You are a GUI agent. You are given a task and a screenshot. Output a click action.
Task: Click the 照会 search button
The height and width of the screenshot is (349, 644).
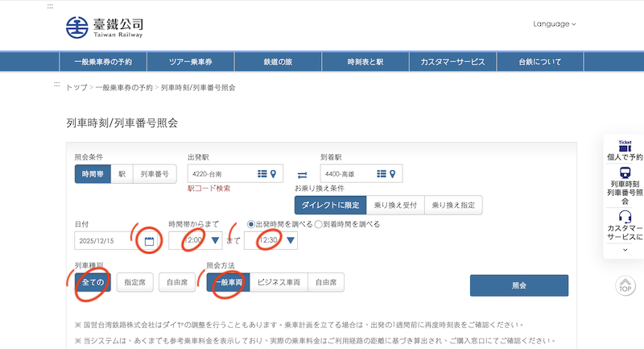[x=518, y=285]
